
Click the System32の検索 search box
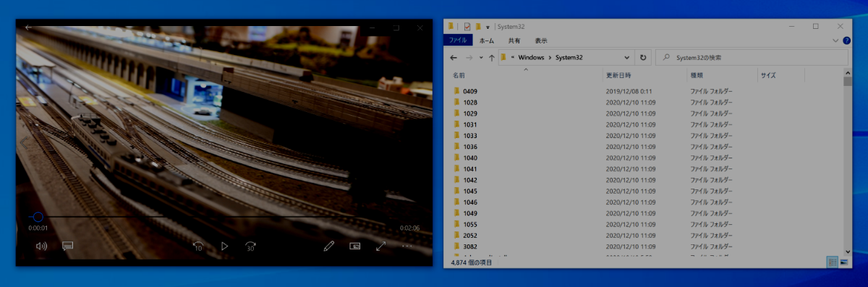click(752, 57)
